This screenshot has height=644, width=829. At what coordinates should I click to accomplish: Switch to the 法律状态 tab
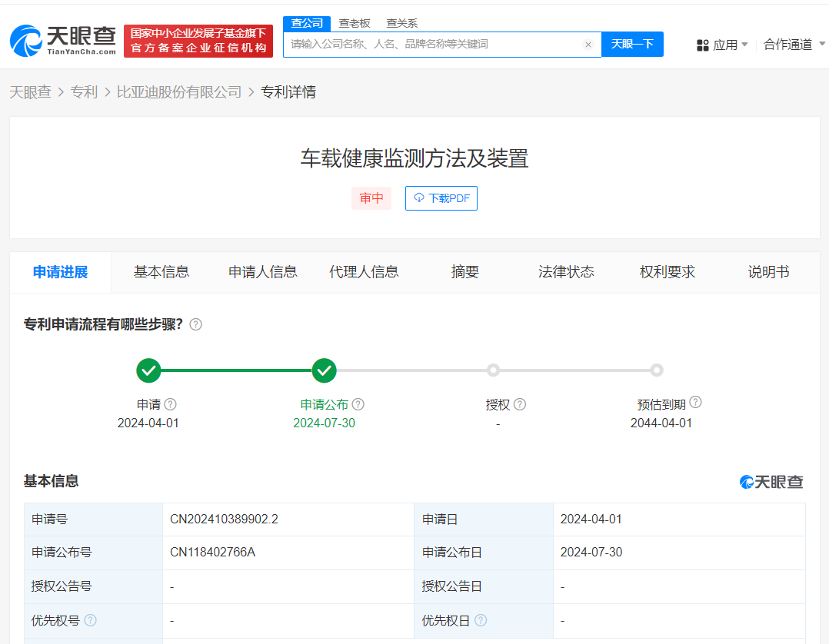coord(565,272)
